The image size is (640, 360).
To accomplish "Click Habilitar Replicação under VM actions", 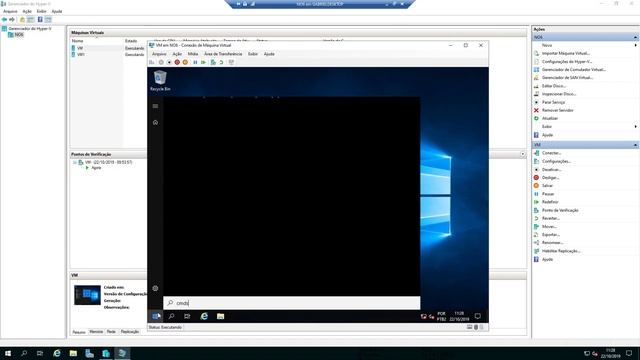I will (561, 251).
